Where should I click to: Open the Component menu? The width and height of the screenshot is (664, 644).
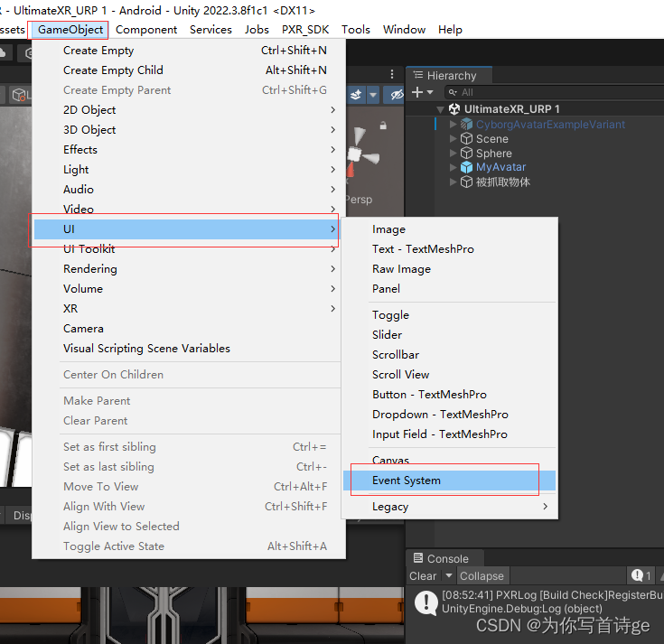146,30
